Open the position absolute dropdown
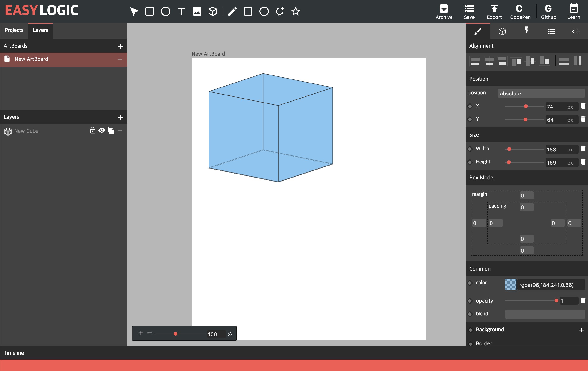The height and width of the screenshot is (371, 588). click(x=541, y=93)
